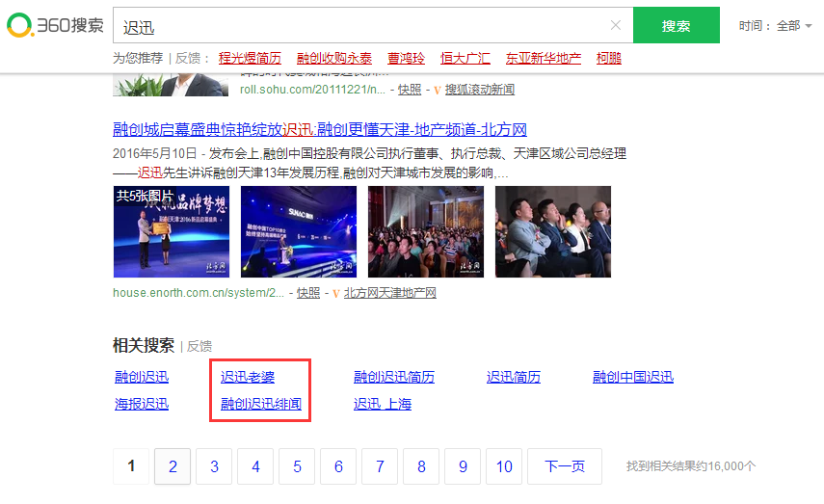Click the V icon beside 搜狐滚动新闻
The height and width of the screenshot is (504, 824).
pos(438,90)
